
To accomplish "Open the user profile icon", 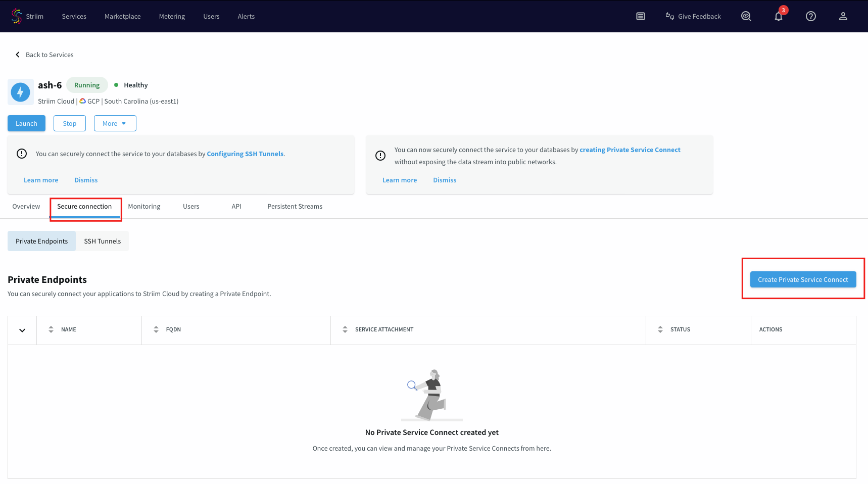I will point(843,16).
